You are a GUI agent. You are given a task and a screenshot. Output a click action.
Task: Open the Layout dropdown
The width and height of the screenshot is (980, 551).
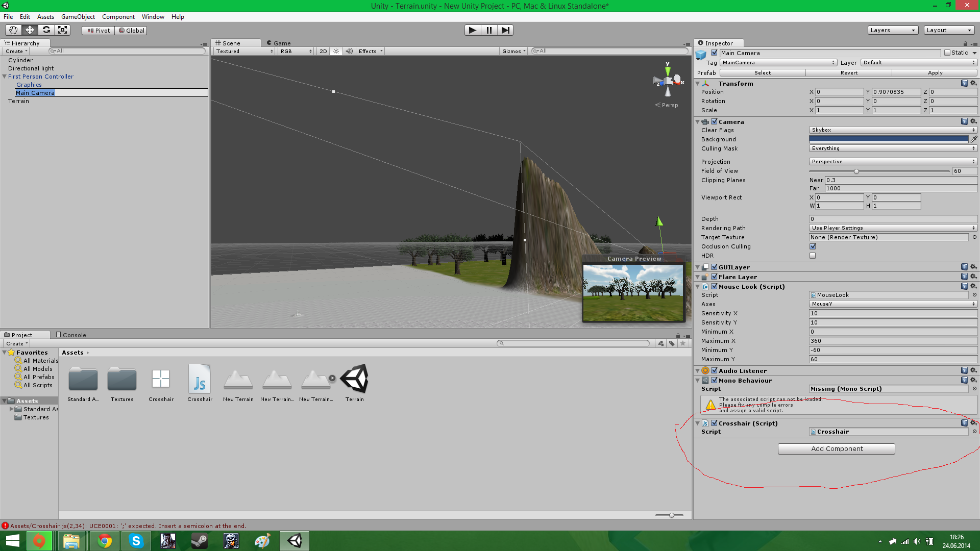click(949, 30)
